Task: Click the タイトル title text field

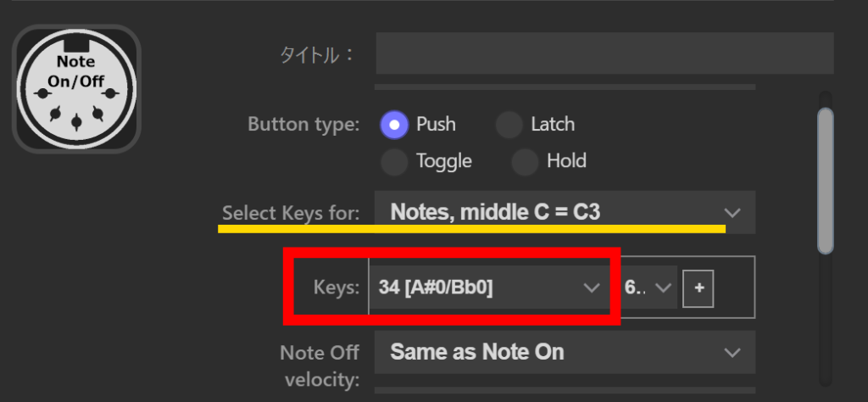Action: 604,55
